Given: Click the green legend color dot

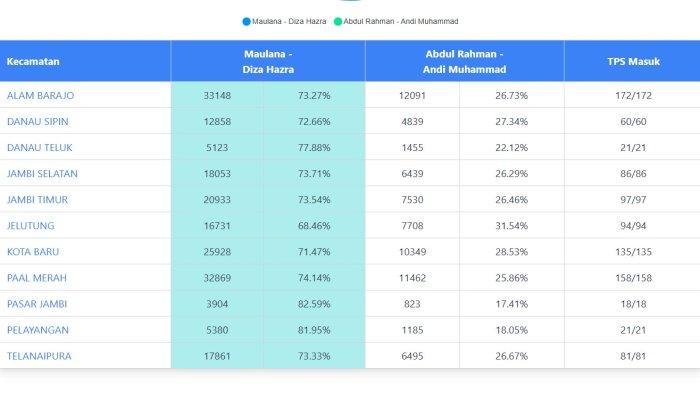Looking at the screenshot, I should coord(338,21).
